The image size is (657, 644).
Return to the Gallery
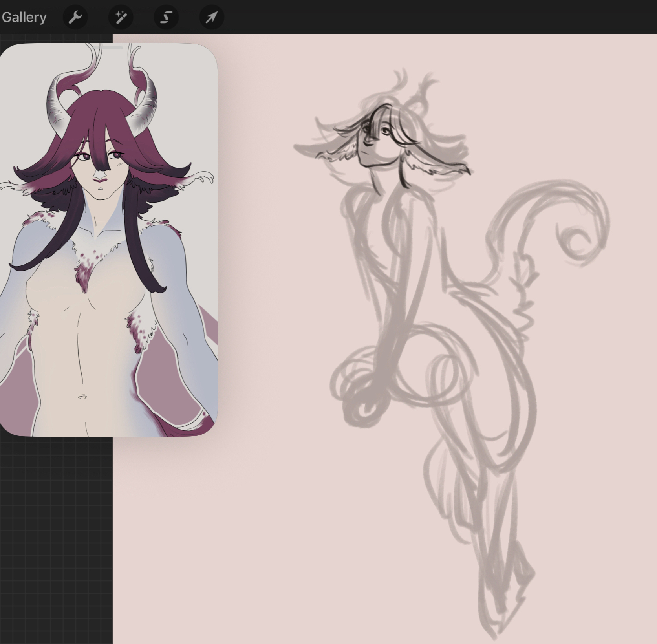point(24,17)
